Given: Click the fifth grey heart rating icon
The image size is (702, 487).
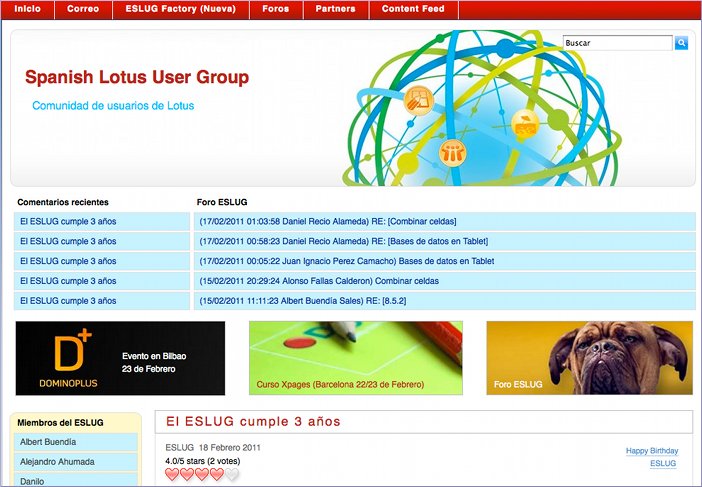Looking at the screenshot, I should click(x=231, y=474).
